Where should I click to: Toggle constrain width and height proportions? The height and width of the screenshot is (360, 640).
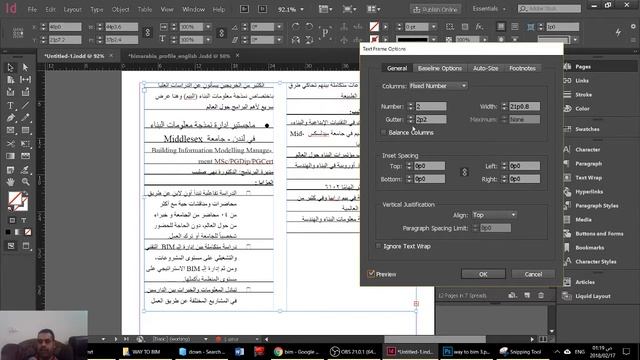point(148,33)
